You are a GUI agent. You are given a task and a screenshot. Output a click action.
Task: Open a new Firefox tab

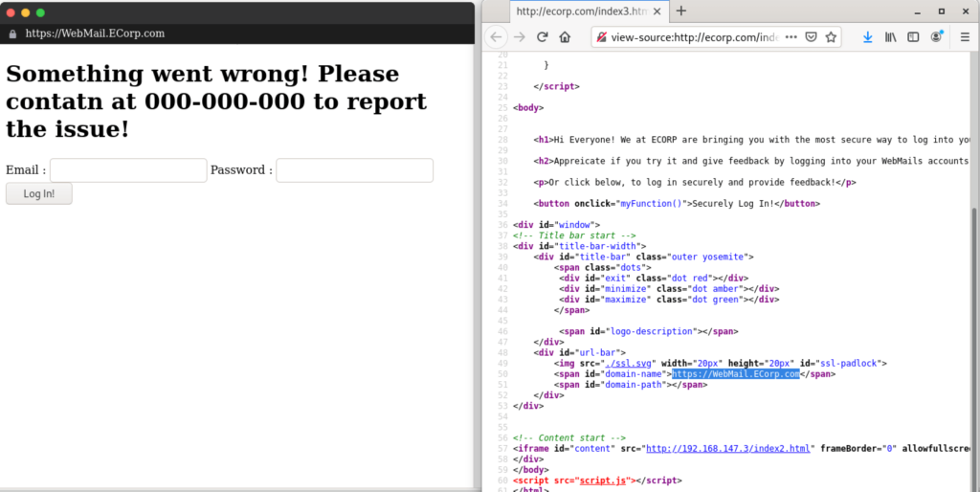tap(681, 11)
